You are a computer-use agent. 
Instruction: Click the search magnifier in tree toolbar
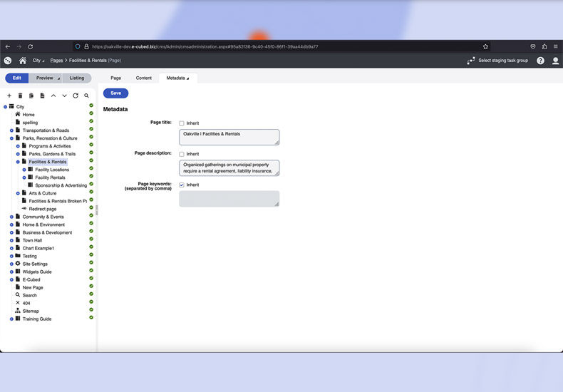pos(87,96)
